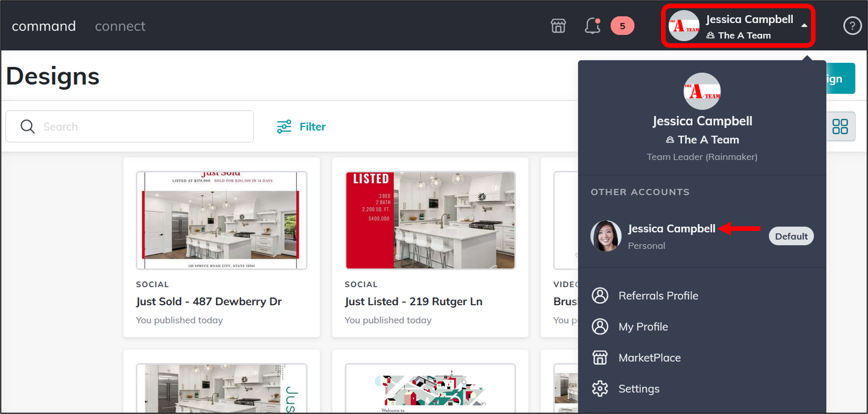Open Settings via the gear icon

coord(600,388)
